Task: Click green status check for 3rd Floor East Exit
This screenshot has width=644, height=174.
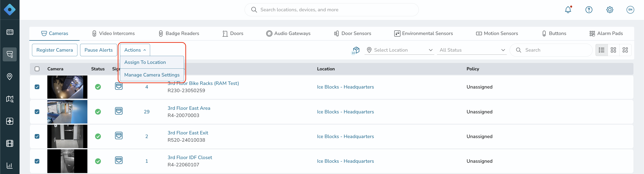Action: pyautogui.click(x=98, y=136)
